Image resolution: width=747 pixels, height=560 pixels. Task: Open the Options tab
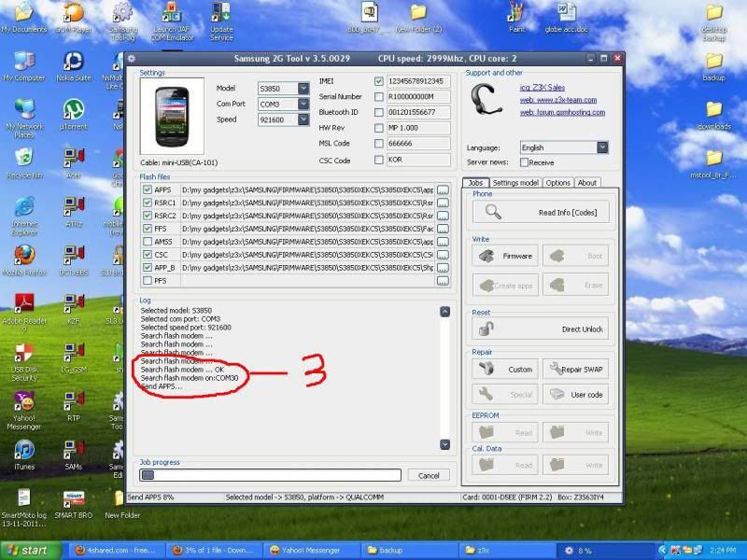[558, 183]
